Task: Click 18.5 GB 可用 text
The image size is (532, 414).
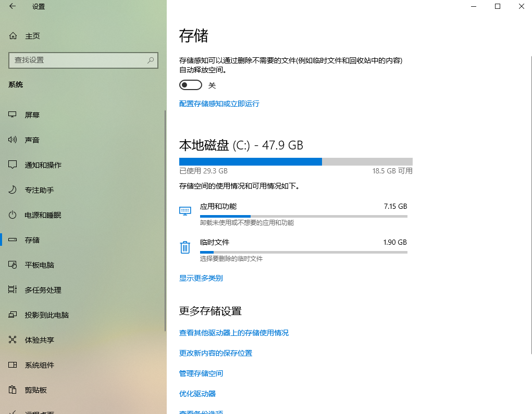Action: (x=392, y=171)
